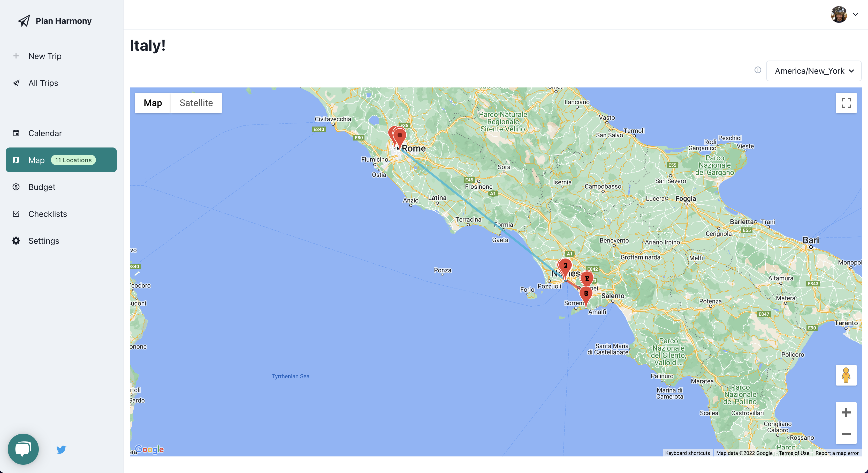The width and height of the screenshot is (868, 473).
Task: Zoom in on the map
Action: [846, 412]
